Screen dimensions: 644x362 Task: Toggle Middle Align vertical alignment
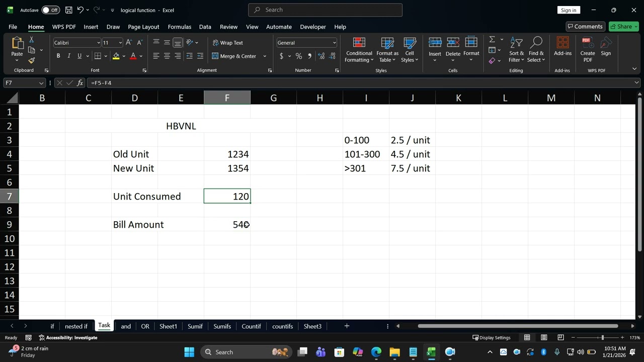[x=167, y=43]
